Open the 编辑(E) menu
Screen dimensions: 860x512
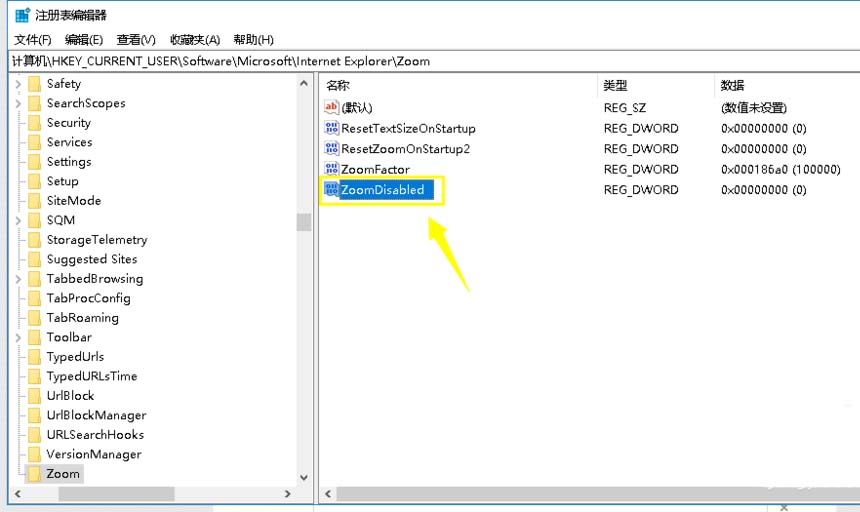(83, 39)
